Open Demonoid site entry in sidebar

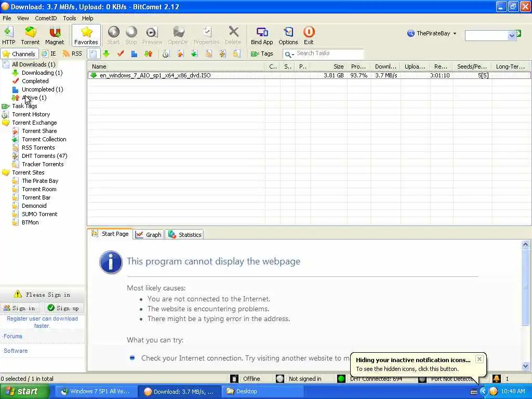(x=34, y=206)
